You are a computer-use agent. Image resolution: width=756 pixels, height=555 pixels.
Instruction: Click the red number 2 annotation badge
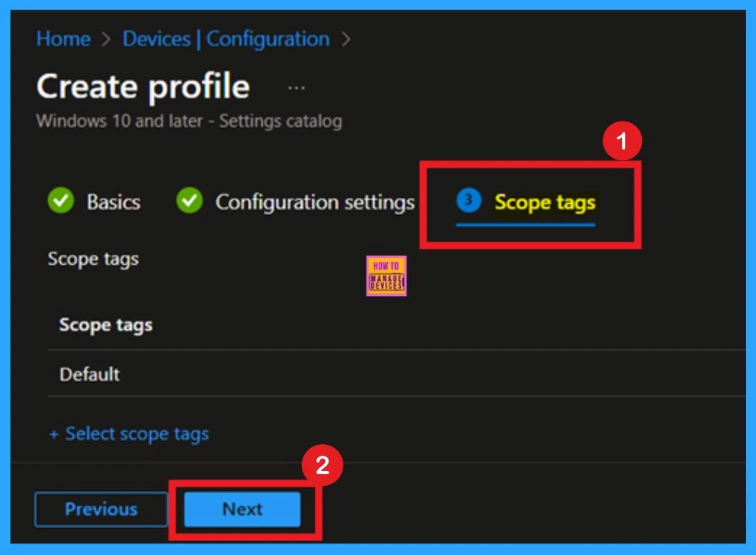(x=323, y=466)
